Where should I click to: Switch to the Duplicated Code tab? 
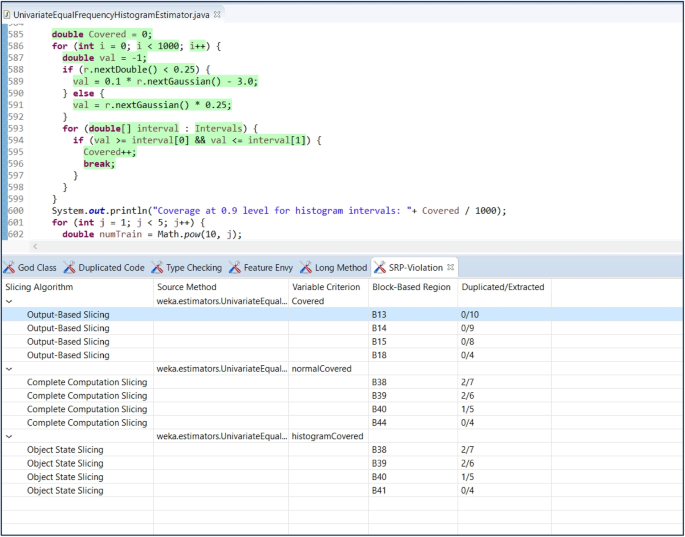click(110, 268)
